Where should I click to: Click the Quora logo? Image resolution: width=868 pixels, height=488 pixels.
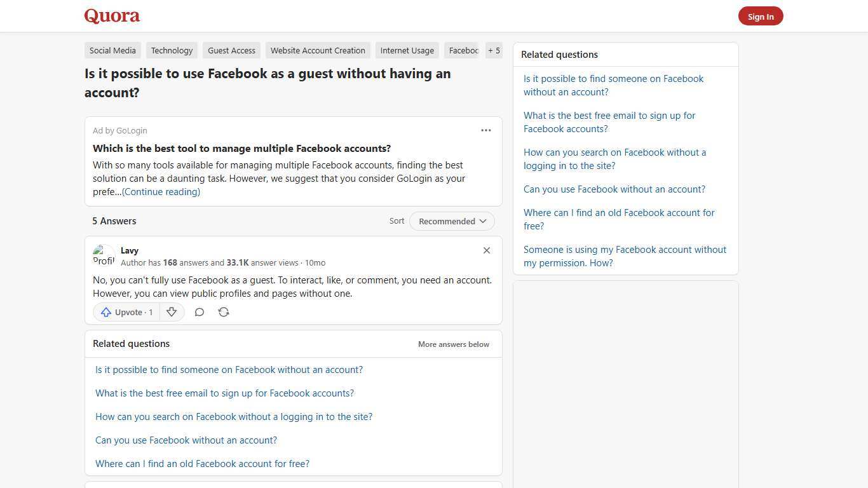click(111, 16)
